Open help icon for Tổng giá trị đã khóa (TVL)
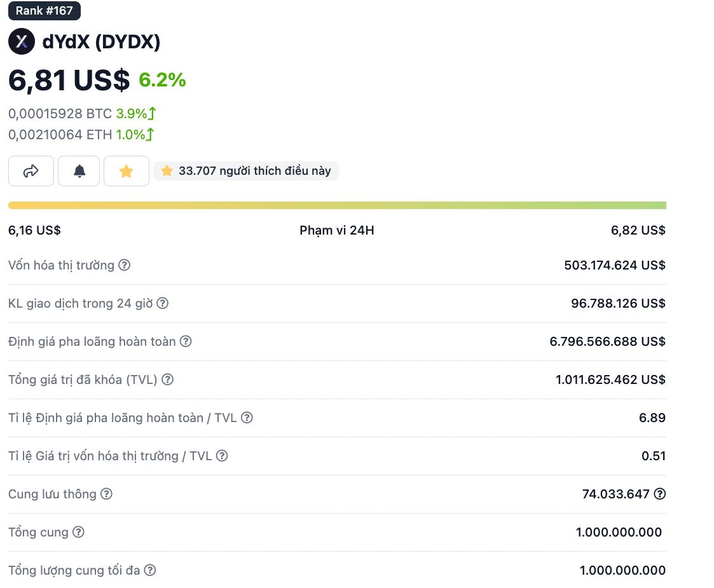This screenshot has height=588, width=714. tap(168, 379)
